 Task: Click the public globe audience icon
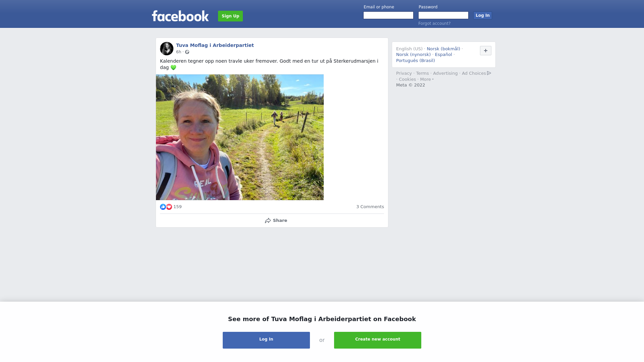pyautogui.click(x=187, y=52)
